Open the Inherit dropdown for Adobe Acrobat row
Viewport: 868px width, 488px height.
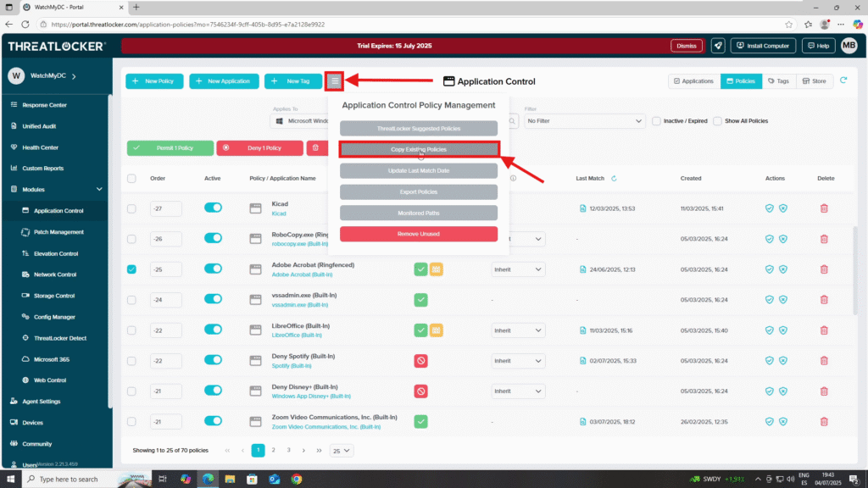tap(518, 269)
